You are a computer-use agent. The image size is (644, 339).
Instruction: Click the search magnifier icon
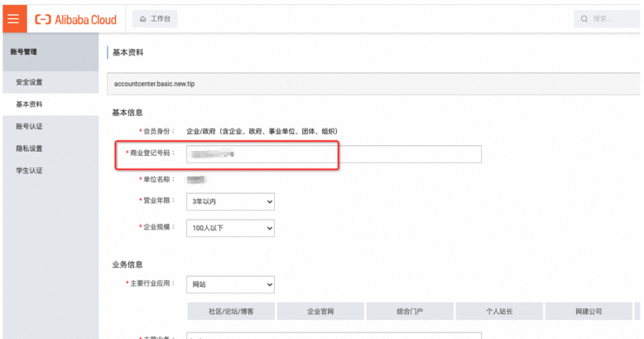point(584,19)
